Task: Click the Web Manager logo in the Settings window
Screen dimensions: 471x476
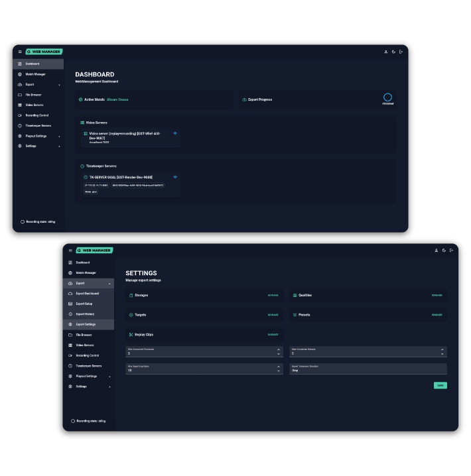Action: coord(94,251)
